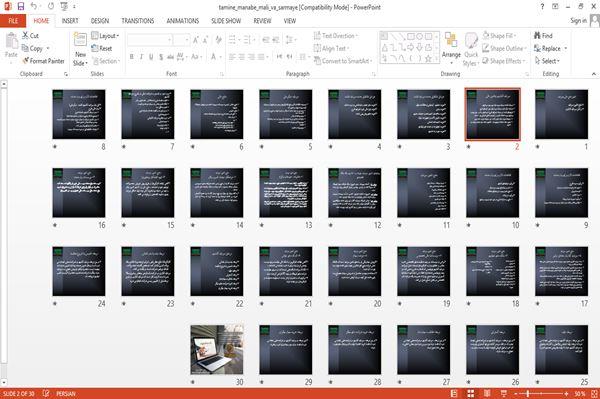Click the Format Painter tool
The height and width of the screenshot is (399, 600).
[43, 61]
